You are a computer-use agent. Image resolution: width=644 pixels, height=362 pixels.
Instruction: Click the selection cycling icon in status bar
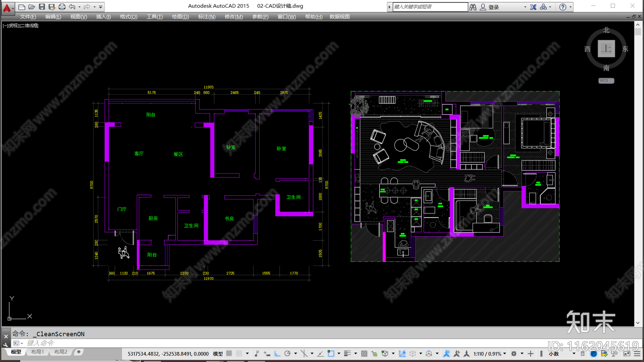[374, 354]
